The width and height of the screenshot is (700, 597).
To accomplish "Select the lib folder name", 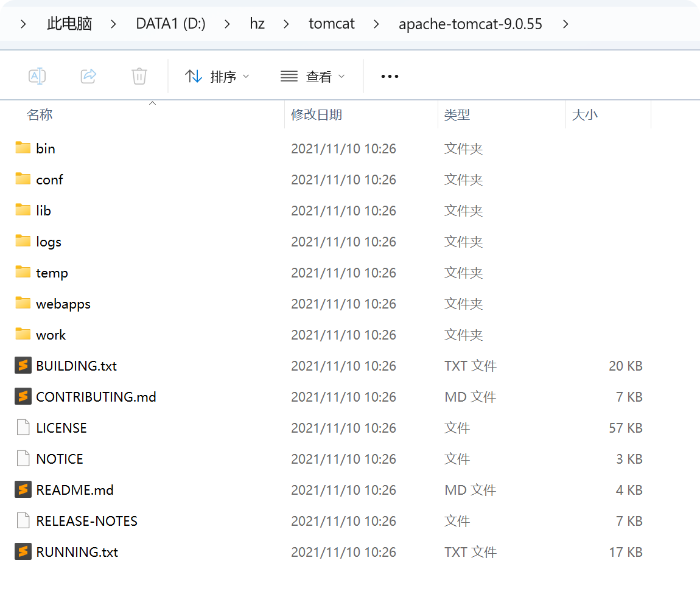I will pos(43,211).
